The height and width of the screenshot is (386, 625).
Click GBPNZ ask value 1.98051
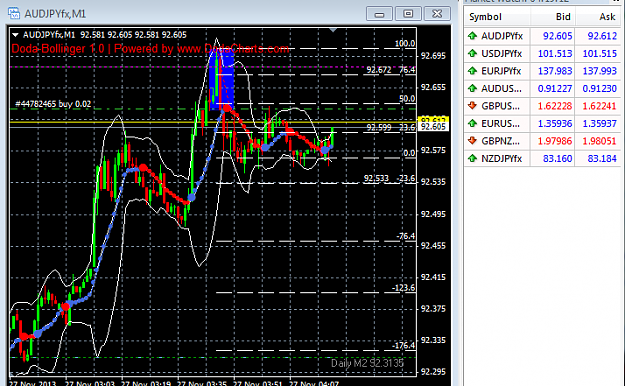point(600,141)
